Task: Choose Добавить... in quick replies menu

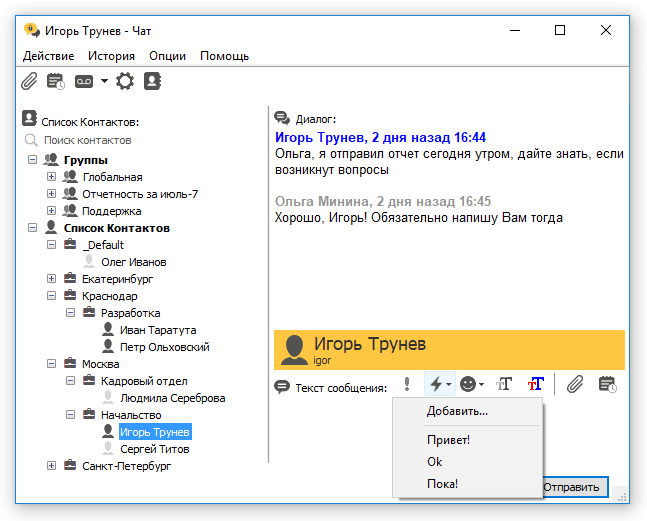Action: tap(457, 411)
